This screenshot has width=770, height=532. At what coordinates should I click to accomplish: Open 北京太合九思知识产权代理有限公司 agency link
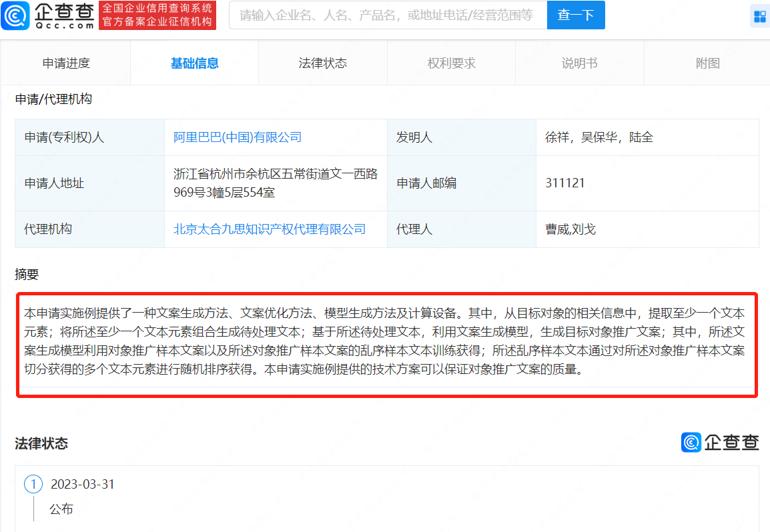270,229
